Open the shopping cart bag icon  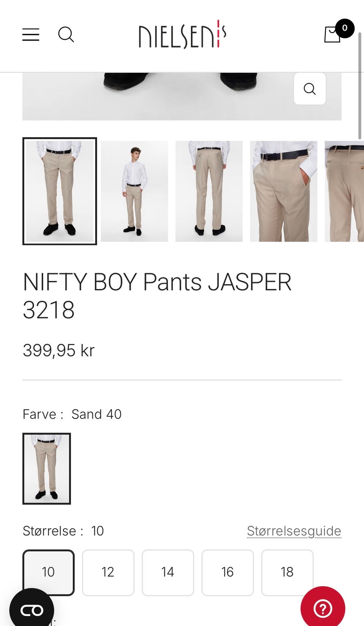[x=332, y=35]
